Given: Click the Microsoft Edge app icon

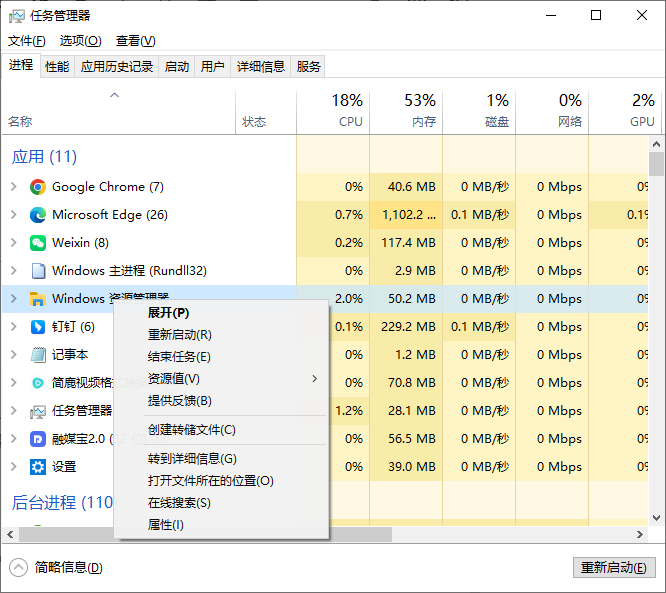Looking at the screenshot, I should pyautogui.click(x=38, y=215).
